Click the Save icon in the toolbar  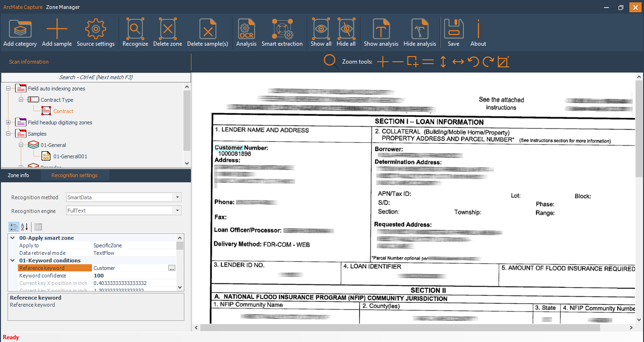click(x=453, y=28)
